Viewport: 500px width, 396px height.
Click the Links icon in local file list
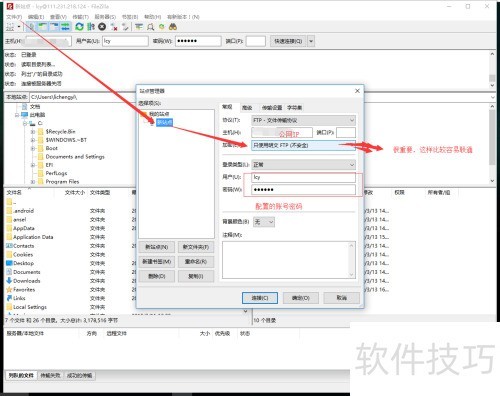pyautogui.click(x=9, y=298)
